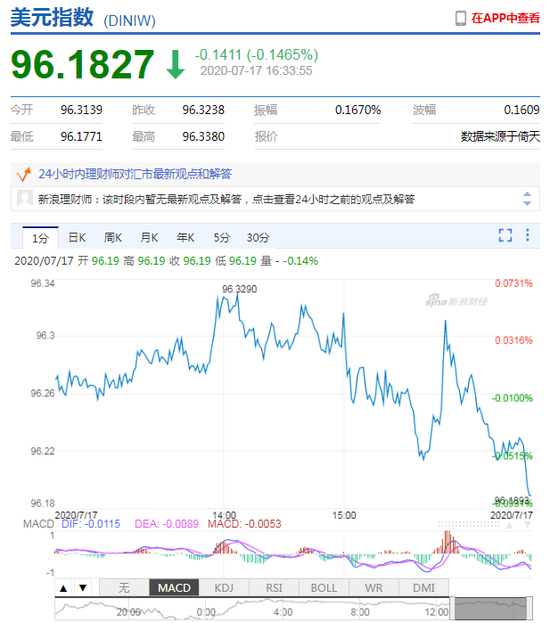Switch to the 5分 chart tab
Viewport: 550px width, 623px height.
pyautogui.click(x=222, y=238)
